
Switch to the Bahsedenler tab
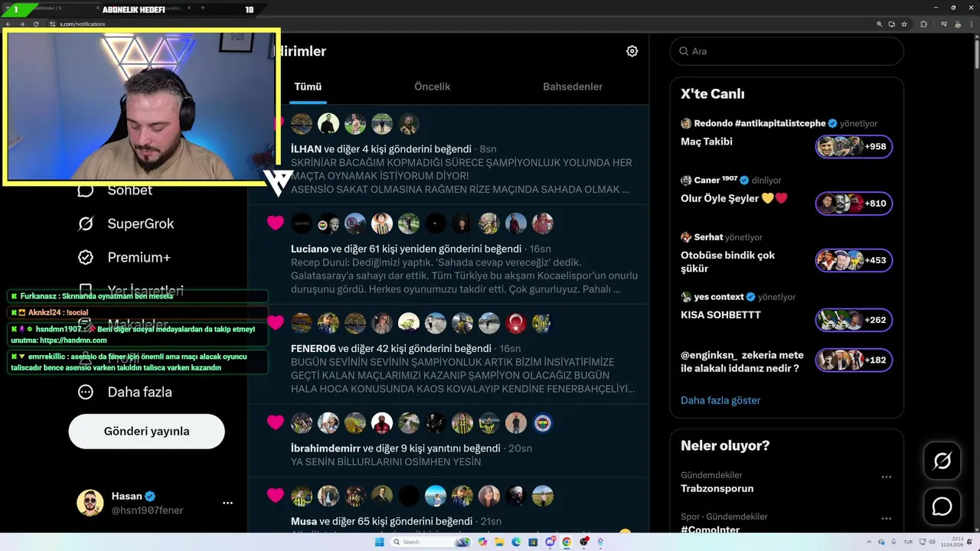click(x=573, y=86)
